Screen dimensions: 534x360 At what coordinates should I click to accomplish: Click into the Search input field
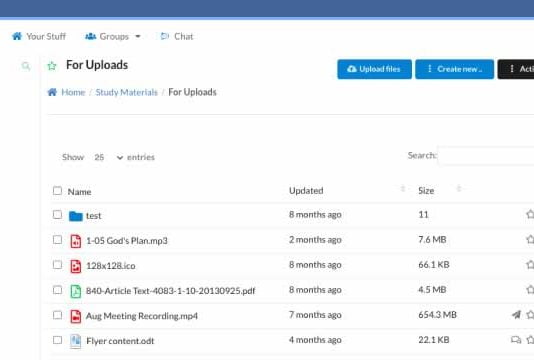pyautogui.click(x=486, y=156)
